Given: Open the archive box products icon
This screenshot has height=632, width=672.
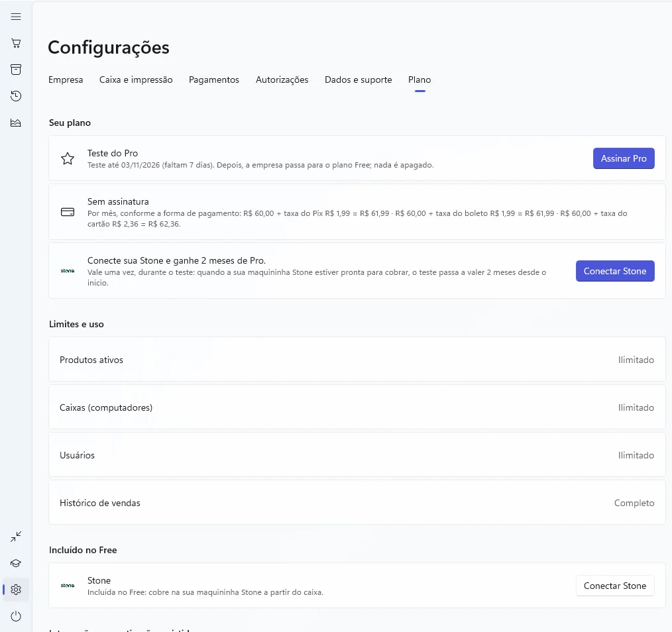Looking at the screenshot, I should pyautogui.click(x=16, y=70).
